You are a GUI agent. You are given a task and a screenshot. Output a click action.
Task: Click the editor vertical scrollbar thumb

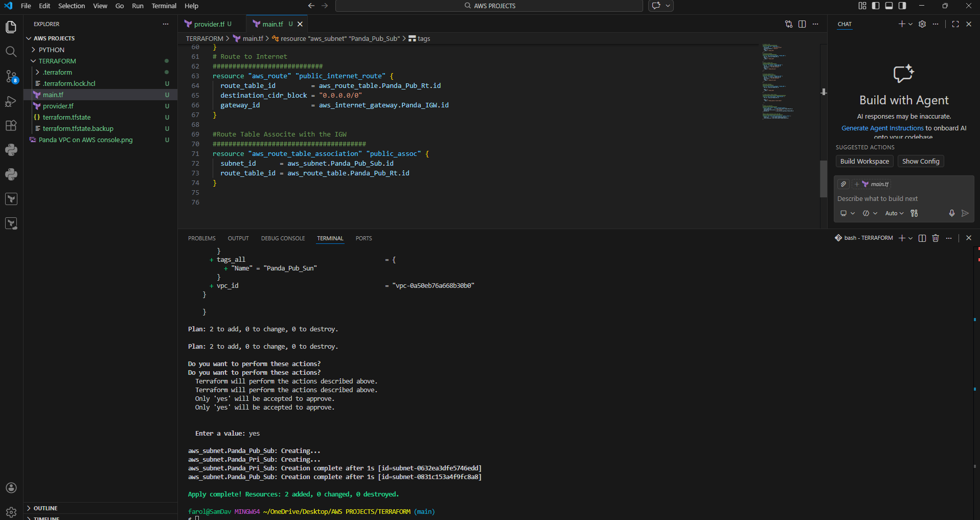click(824, 179)
